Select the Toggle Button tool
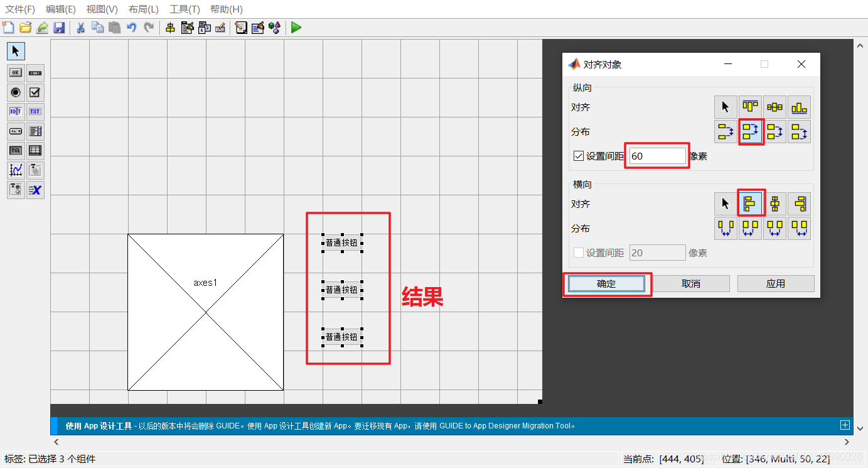Screen dimensions: 868x468 click(15, 150)
